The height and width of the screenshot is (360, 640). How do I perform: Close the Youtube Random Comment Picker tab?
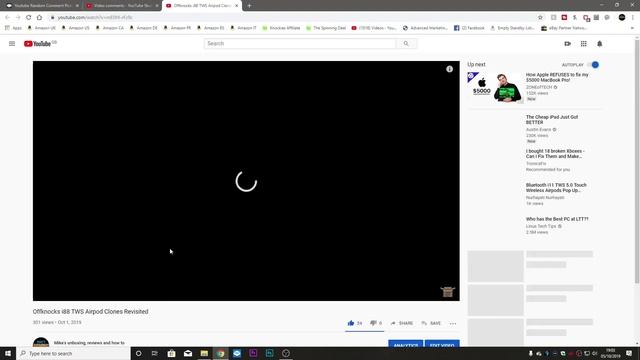coord(77,6)
